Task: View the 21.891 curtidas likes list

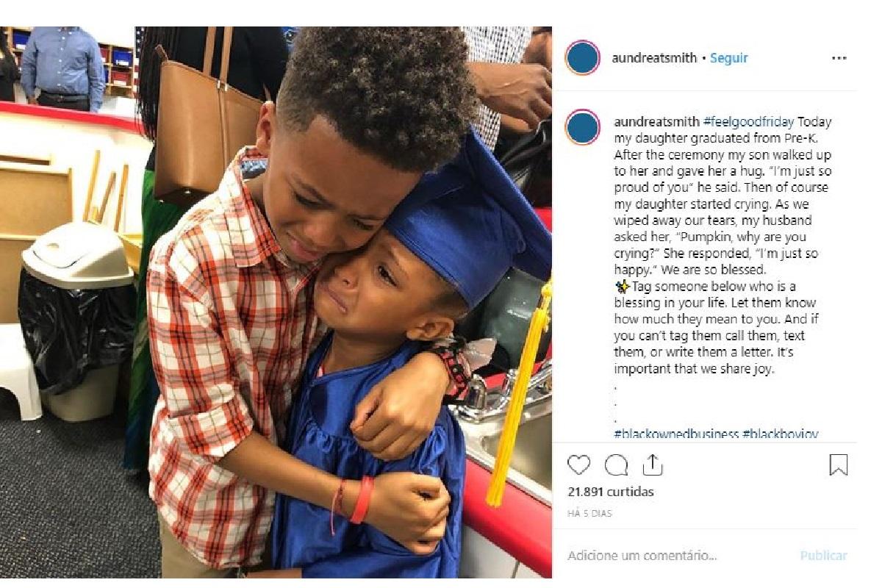Action: [x=611, y=492]
